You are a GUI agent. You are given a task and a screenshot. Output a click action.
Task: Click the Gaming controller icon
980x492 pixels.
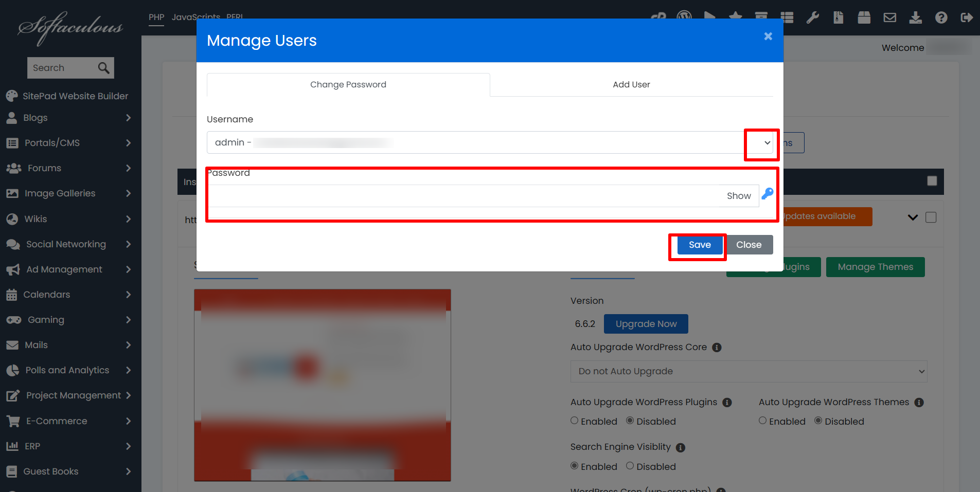tap(14, 320)
